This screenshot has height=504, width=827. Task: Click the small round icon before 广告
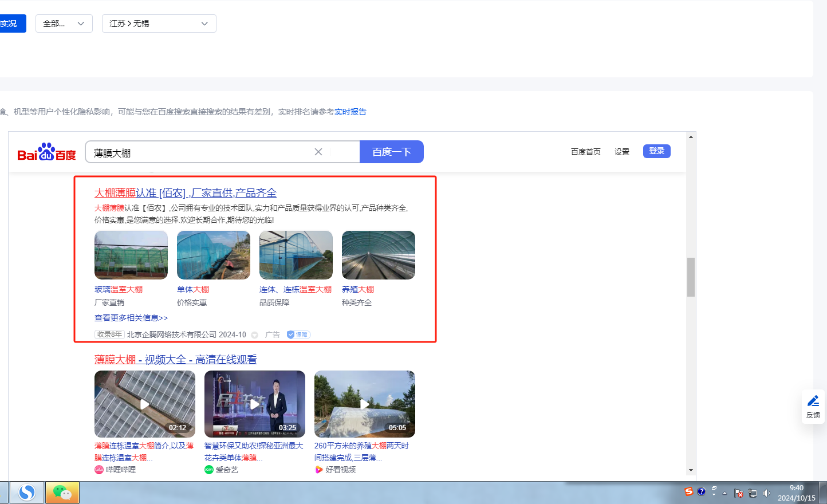[255, 335]
